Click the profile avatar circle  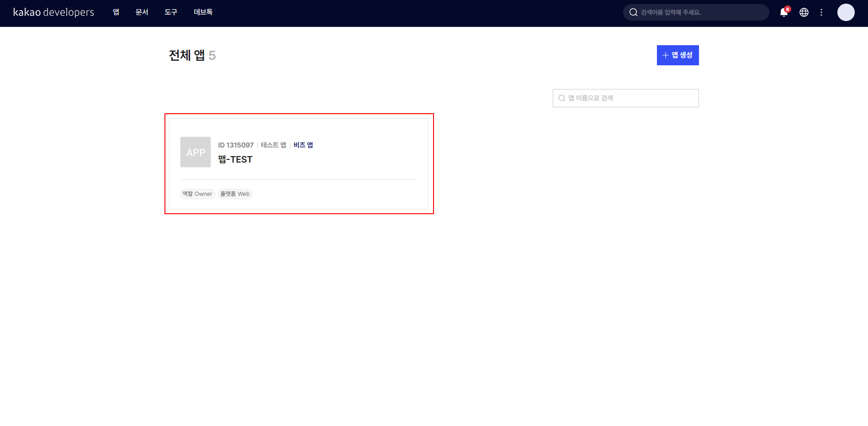pyautogui.click(x=846, y=12)
